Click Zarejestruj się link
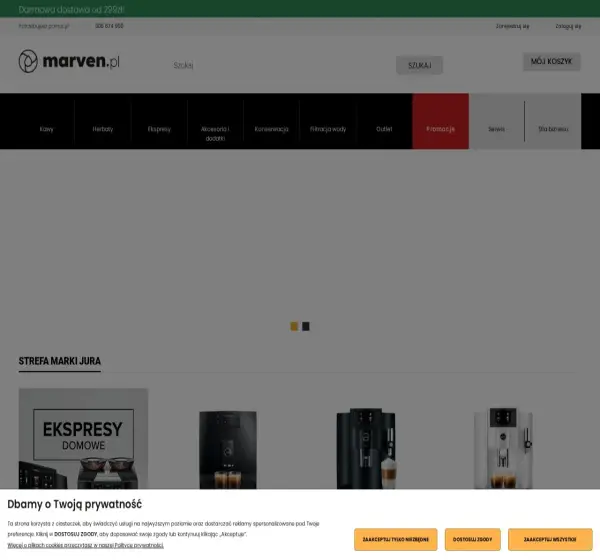The height and width of the screenshot is (560, 600). (512, 26)
